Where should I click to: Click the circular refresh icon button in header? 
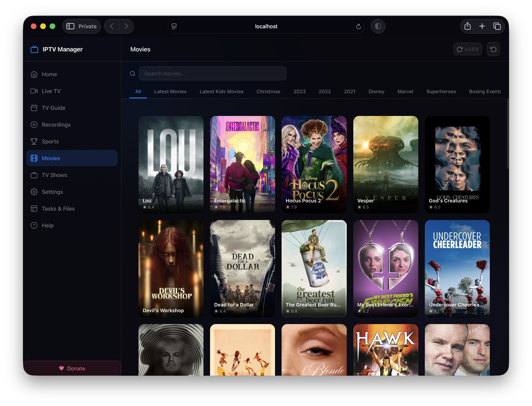click(x=493, y=49)
